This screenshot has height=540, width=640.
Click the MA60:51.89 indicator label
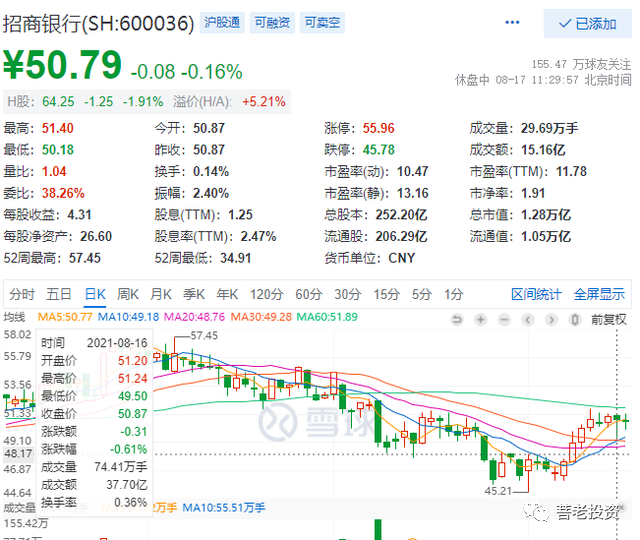point(327,317)
